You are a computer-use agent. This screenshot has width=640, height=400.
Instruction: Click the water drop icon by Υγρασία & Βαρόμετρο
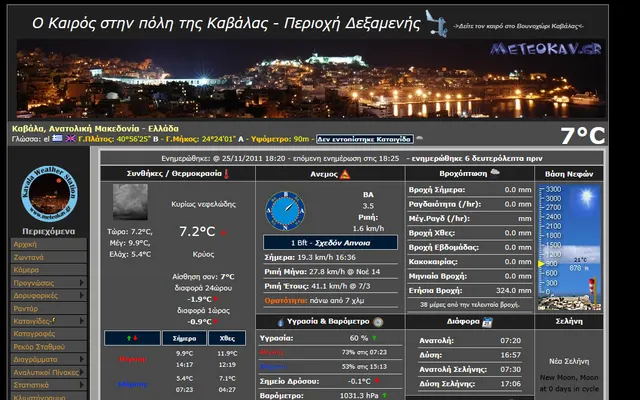[280, 322]
